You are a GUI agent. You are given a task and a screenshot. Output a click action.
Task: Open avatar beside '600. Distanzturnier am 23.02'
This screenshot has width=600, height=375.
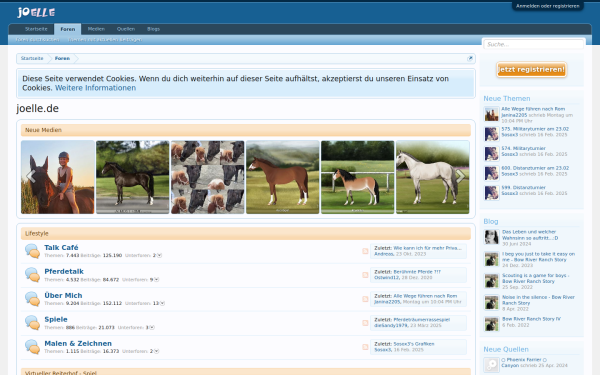[x=491, y=173]
